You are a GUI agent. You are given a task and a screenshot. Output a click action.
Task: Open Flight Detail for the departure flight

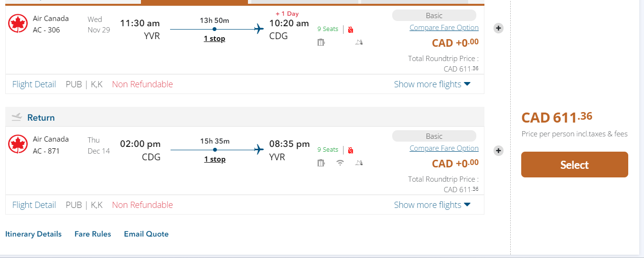34,84
